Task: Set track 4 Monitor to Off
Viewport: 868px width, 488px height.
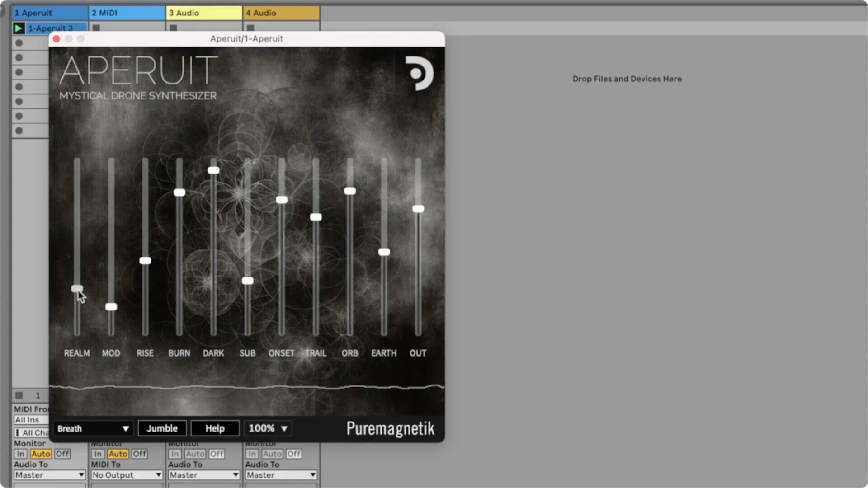Action: click(x=294, y=454)
